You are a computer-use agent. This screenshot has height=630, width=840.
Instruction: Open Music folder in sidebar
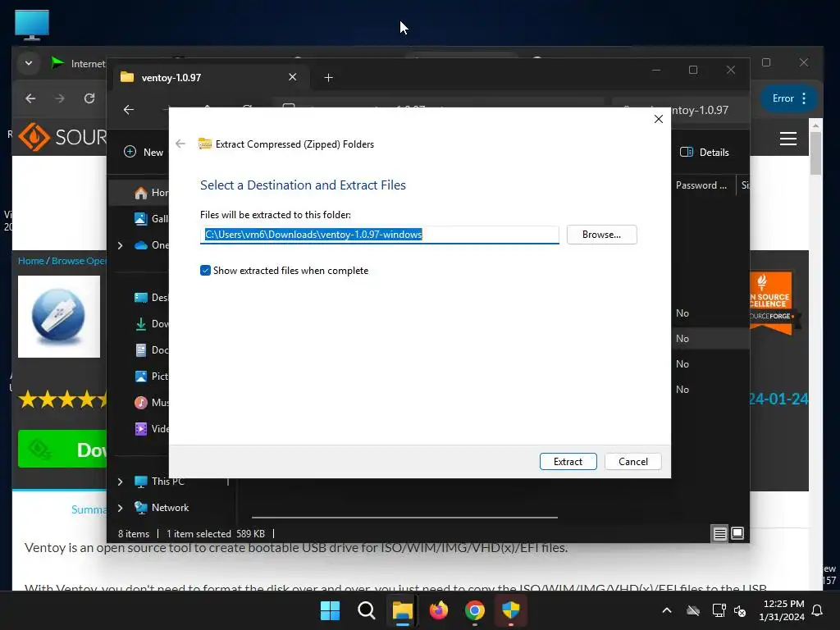pos(151,402)
